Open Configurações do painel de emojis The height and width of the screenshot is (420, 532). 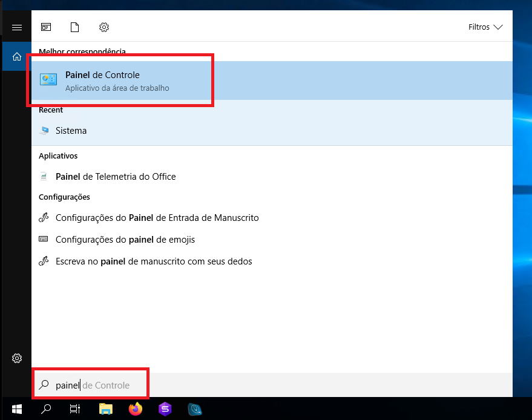point(125,240)
